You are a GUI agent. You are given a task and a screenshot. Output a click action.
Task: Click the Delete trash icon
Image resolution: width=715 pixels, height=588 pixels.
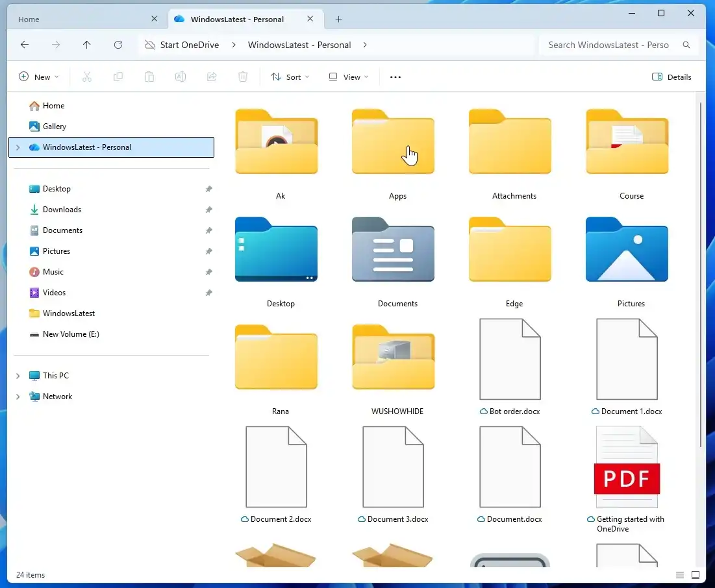(x=243, y=77)
